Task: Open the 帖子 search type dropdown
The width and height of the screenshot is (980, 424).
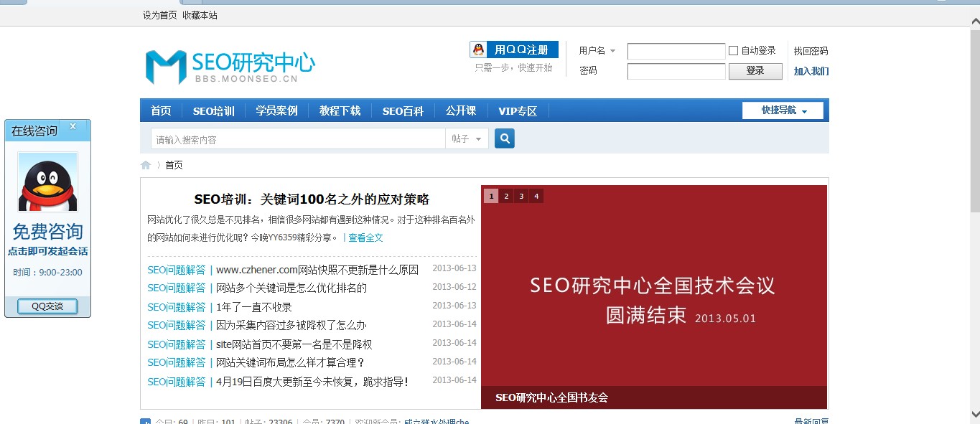Action: pyautogui.click(x=467, y=139)
